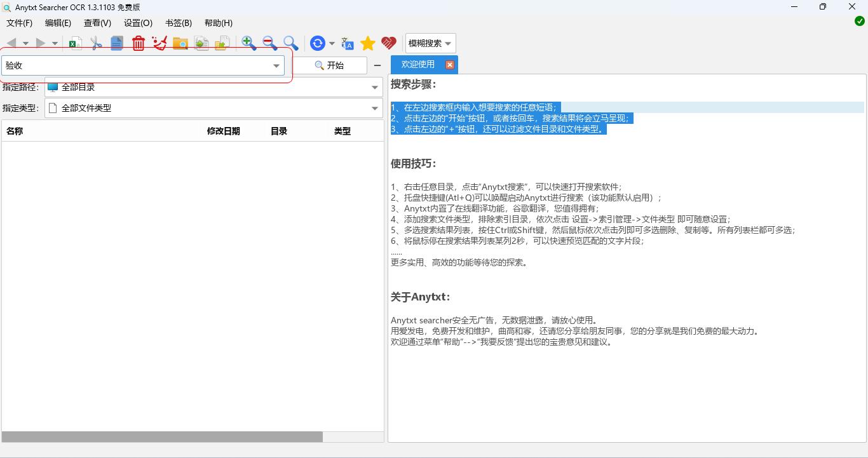Click the horizontal scrollbar in results list

point(162,437)
